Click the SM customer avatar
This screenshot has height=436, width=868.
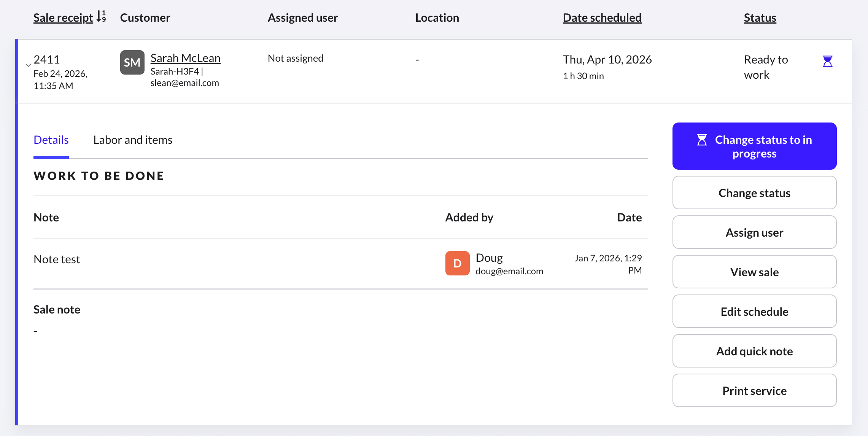coord(132,62)
